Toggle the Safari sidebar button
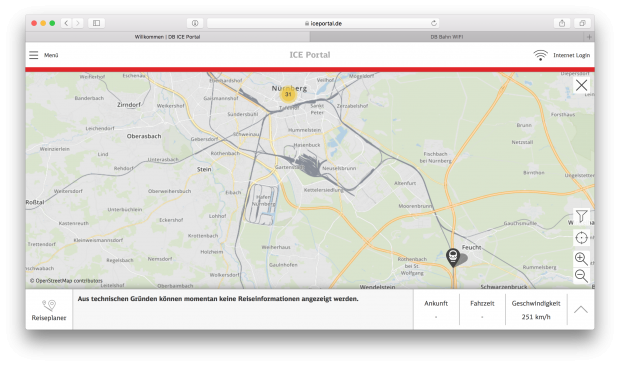The width and height of the screenshot is (620, 366). pos(96,23)
